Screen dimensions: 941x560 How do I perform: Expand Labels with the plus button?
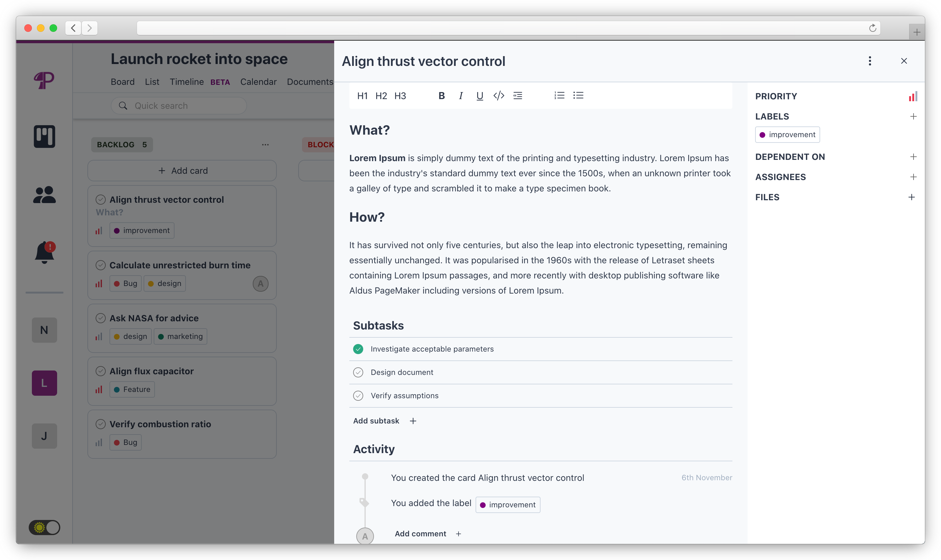[914, 117]
